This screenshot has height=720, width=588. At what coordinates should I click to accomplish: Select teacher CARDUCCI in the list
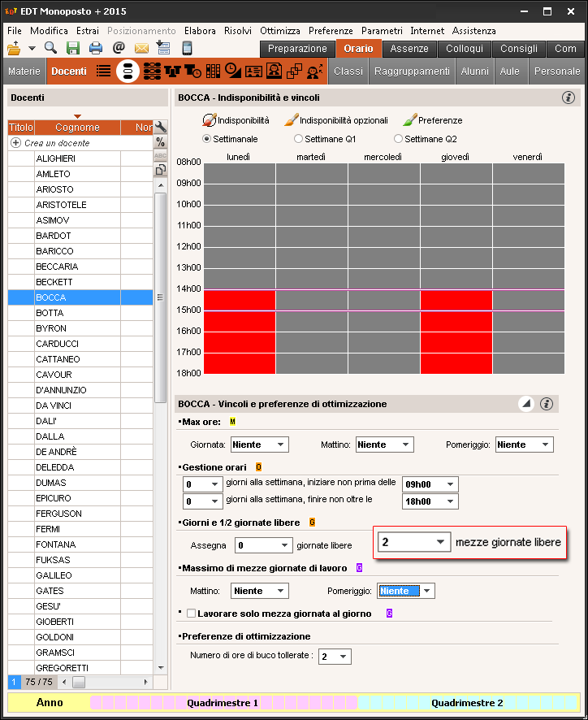[80, 344]
